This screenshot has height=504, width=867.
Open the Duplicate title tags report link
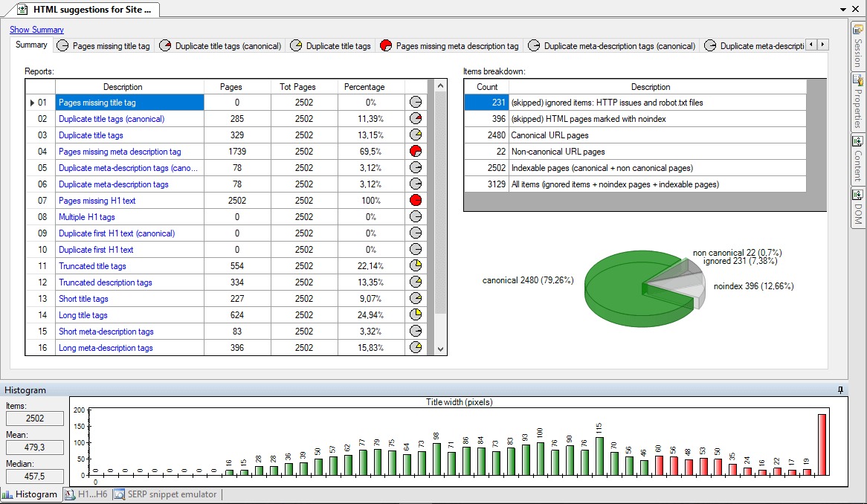(91, 135)
